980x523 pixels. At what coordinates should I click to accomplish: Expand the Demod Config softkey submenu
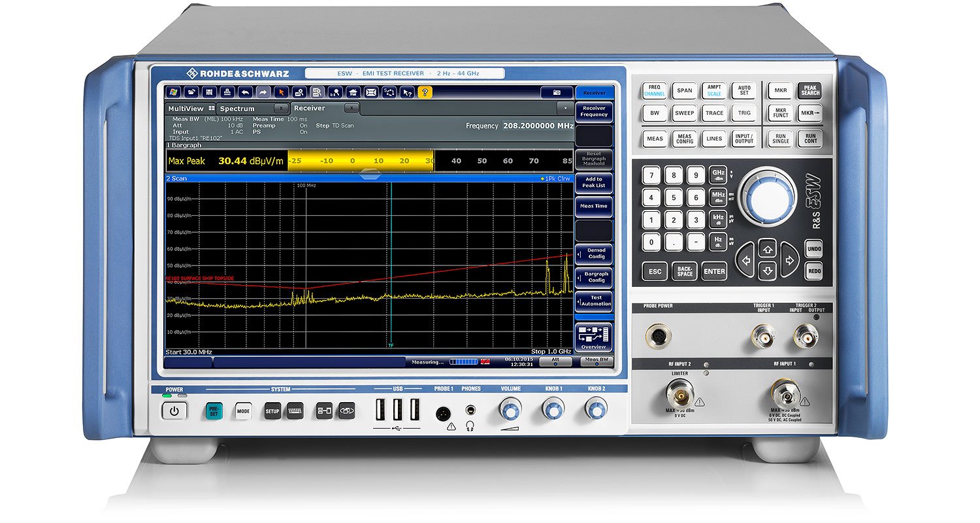(595, 254)
